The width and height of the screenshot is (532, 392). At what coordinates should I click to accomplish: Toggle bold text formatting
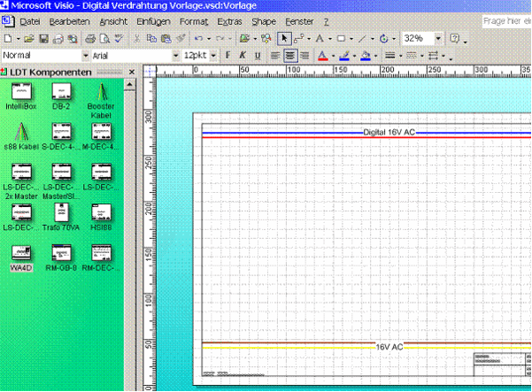coord(227,56)
